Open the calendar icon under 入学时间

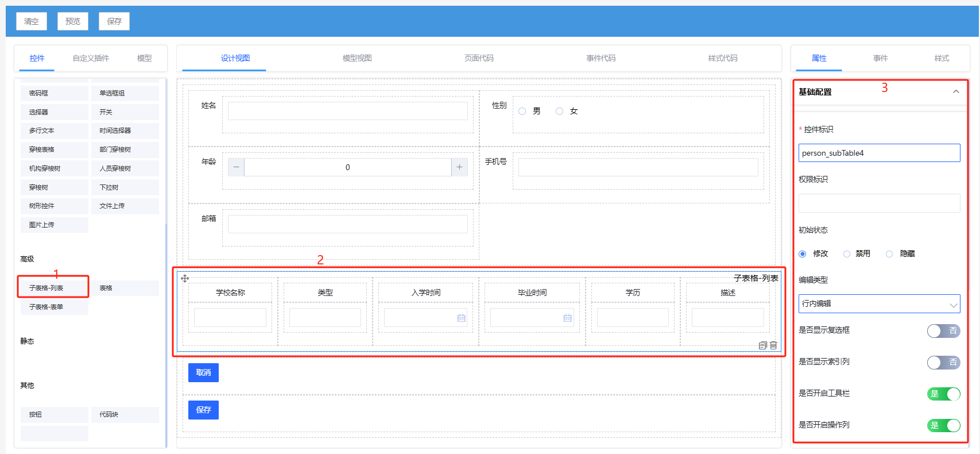[x=461, y=318]
